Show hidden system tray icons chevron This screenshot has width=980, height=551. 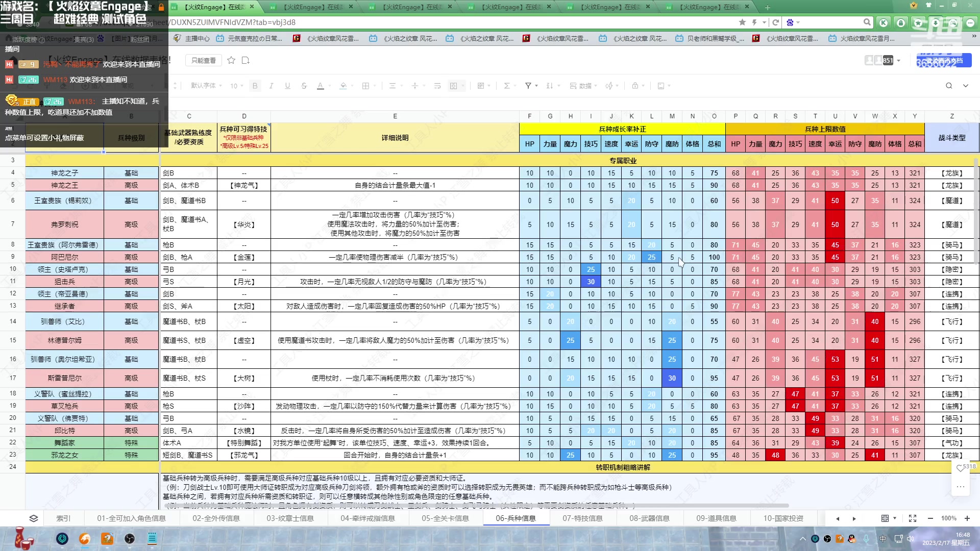[802, 538]
